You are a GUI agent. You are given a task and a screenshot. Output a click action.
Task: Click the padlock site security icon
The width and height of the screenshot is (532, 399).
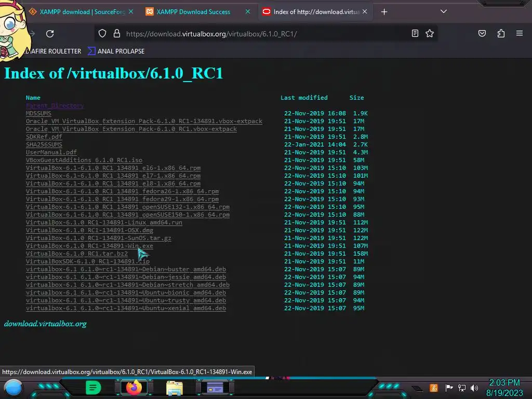pos(117,34)
